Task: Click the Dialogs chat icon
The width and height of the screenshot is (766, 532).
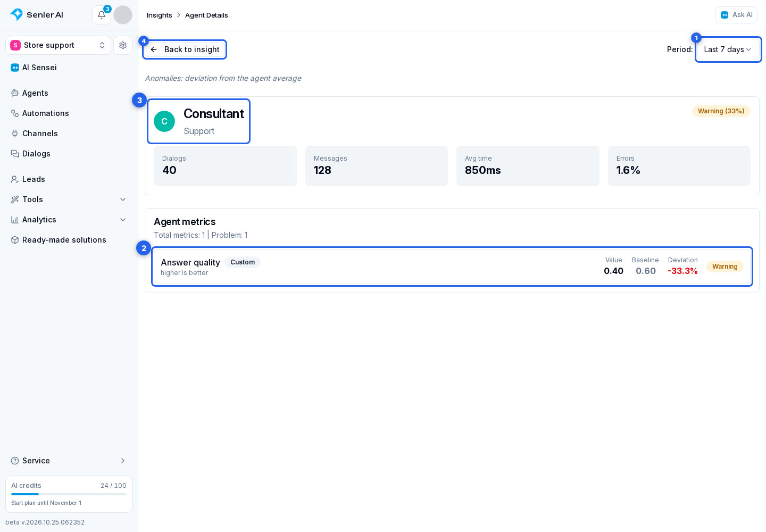Action: 15,154
